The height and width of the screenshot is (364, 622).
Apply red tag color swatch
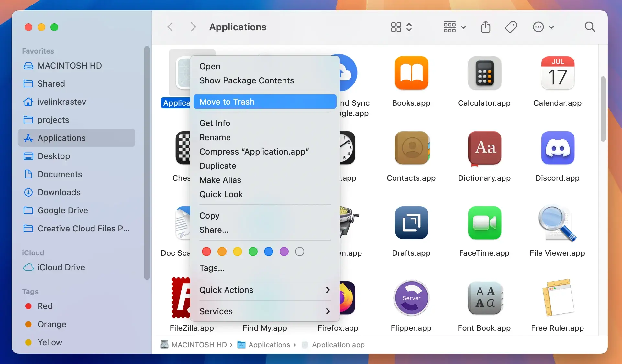click(206, 251)
